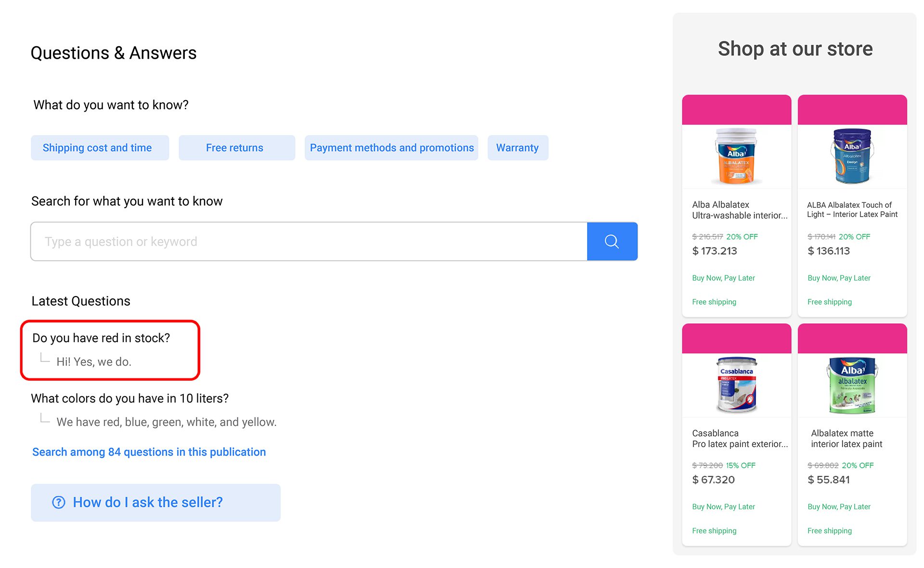This screenshot has height=568, width=924.
Task: Open Search among 84 questions link
Action: tap(149, 452)
